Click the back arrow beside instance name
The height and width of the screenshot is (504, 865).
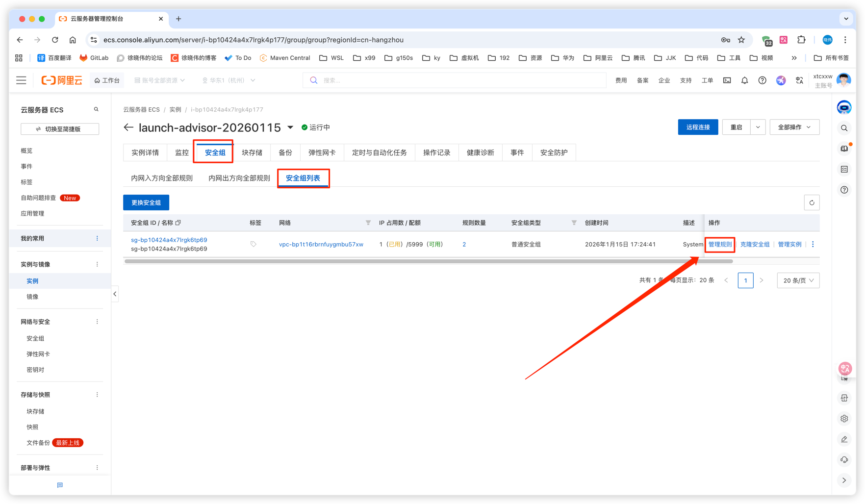[x=128, y=127]
